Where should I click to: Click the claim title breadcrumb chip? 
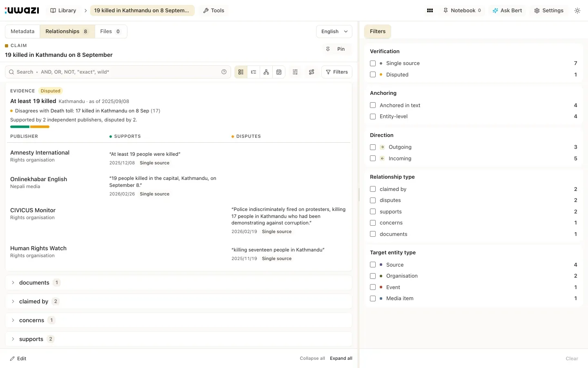click(142, 11)
